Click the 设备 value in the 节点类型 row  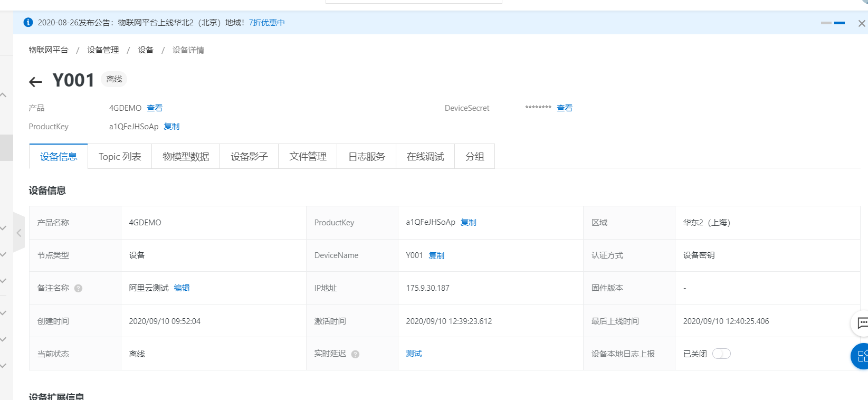[137, 255]
